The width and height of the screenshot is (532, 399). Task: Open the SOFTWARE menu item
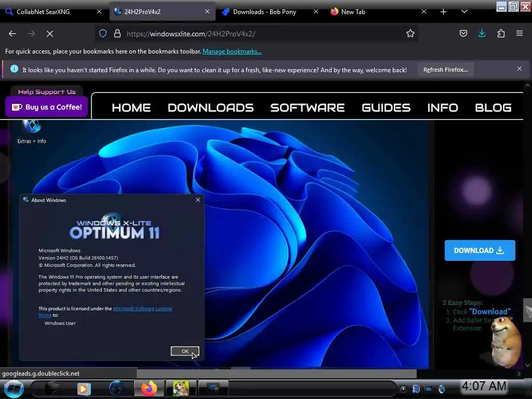(x=308, y=108)
